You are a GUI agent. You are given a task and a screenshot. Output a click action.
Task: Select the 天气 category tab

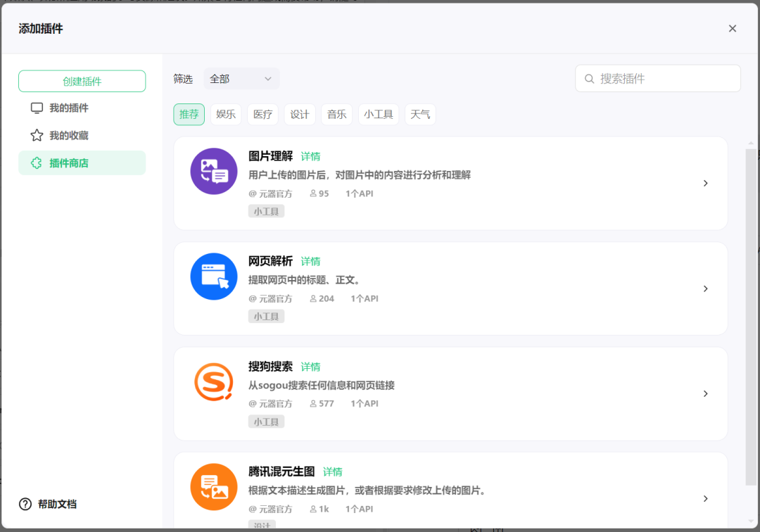click(420, 114)
